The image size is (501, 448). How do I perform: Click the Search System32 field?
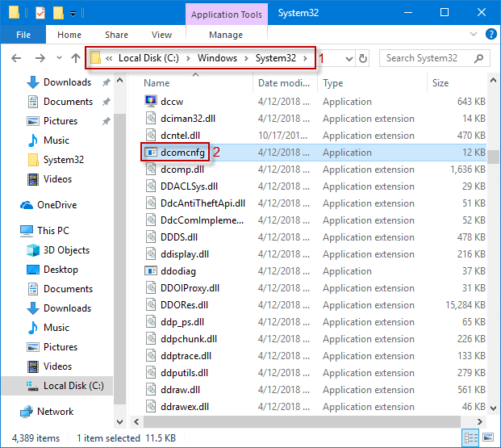[x=435, y=58]
